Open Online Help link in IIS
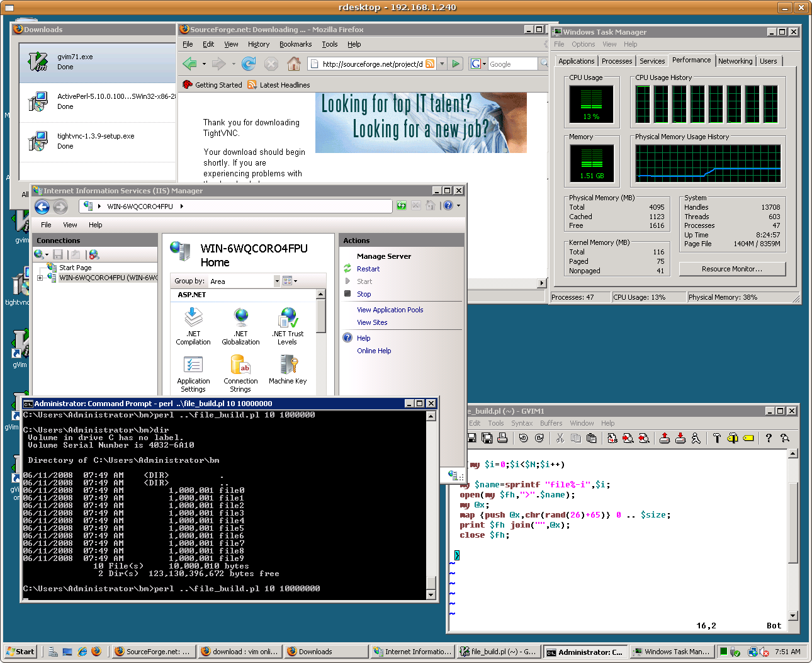This screenshot has width=812, height=663. pos(374,351)
